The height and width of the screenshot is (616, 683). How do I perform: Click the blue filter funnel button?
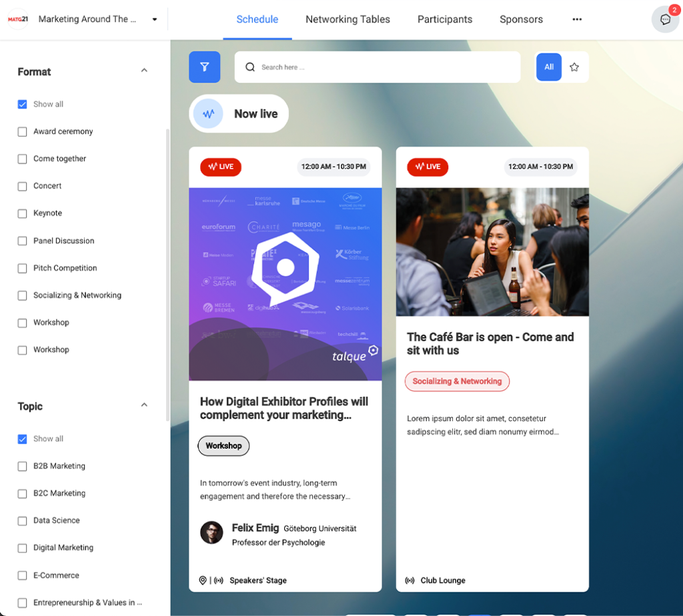pos(204,67)
